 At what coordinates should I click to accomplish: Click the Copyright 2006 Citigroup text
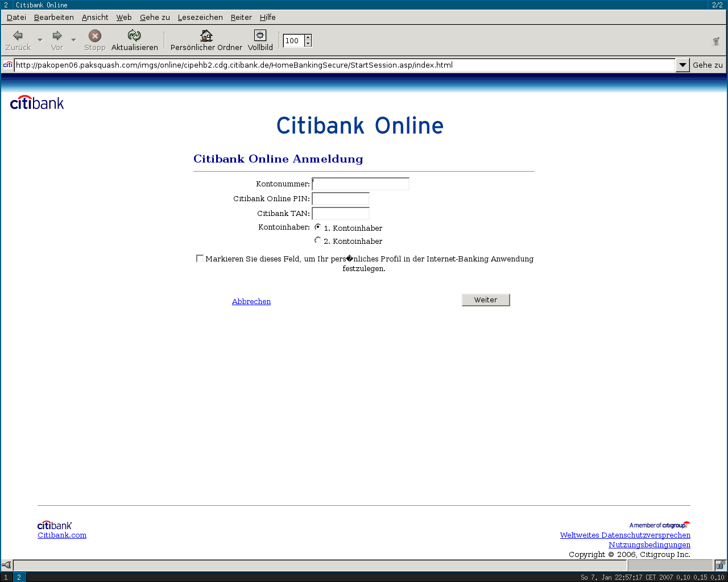pos(630,554)
